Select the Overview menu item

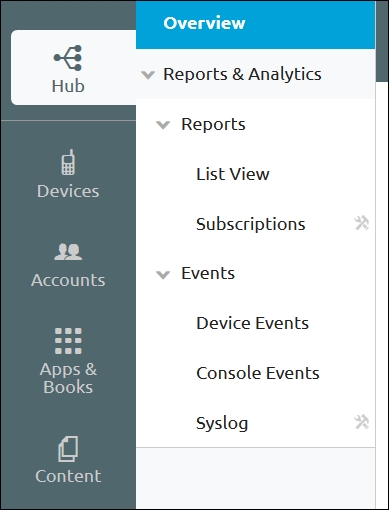[x=255, y=24]
